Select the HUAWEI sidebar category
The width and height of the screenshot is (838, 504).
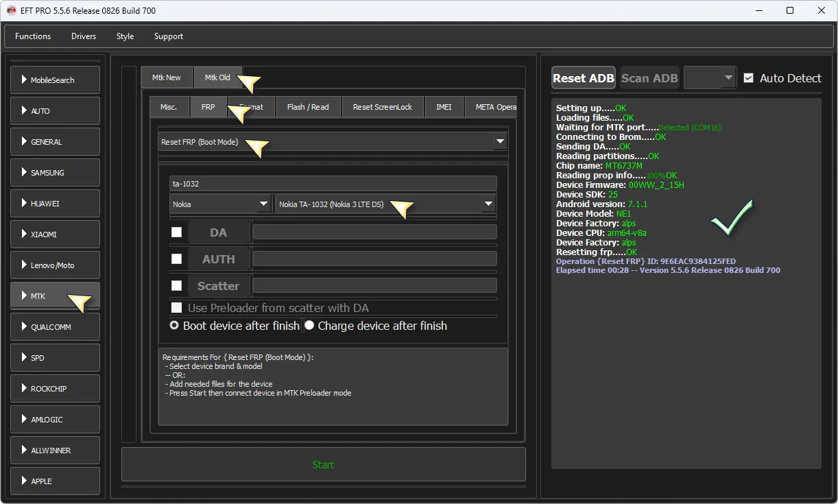55,203
